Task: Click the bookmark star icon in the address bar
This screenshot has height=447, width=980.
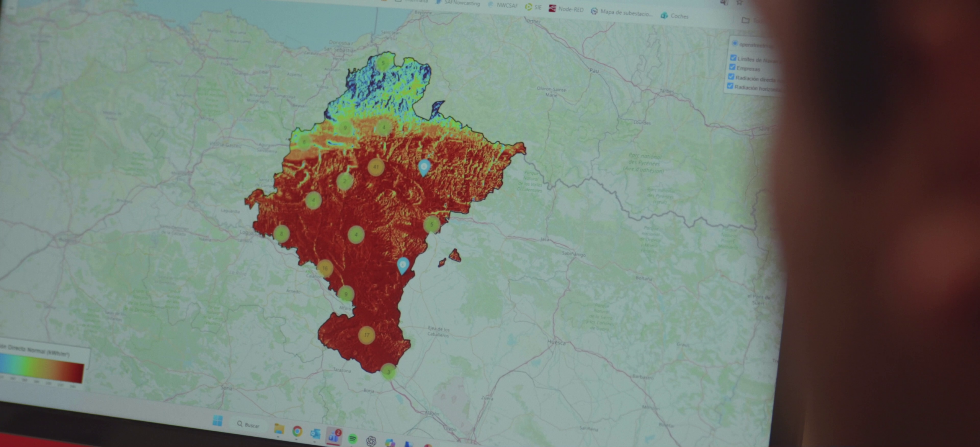Action: [x=740, y=3]
